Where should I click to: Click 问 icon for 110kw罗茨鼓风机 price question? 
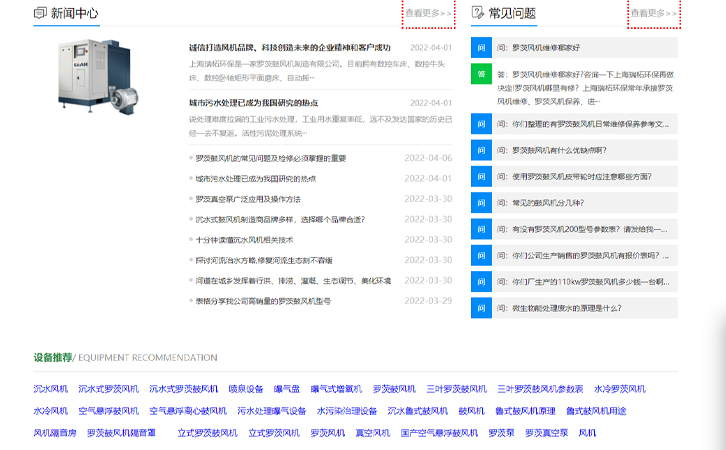pos(481,282)
